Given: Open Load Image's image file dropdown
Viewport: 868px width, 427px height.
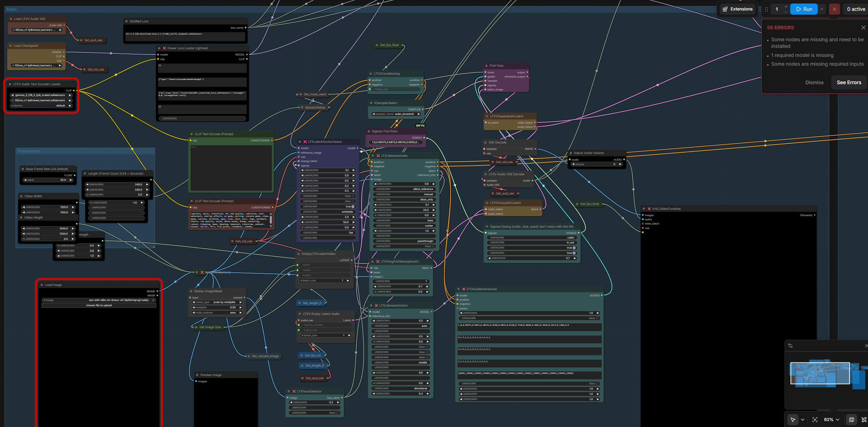Looking at the screenshot, I should pos(99,300).
